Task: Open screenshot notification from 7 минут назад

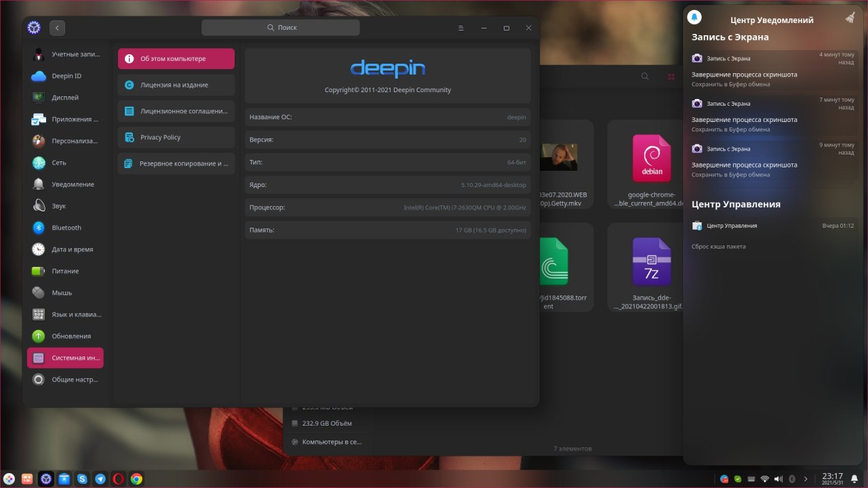Action: [774, 116]
